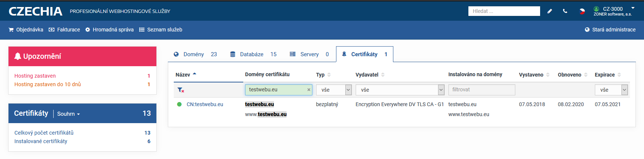
Task: Click the pencil edit icon in header
Action: coord(550,11)
